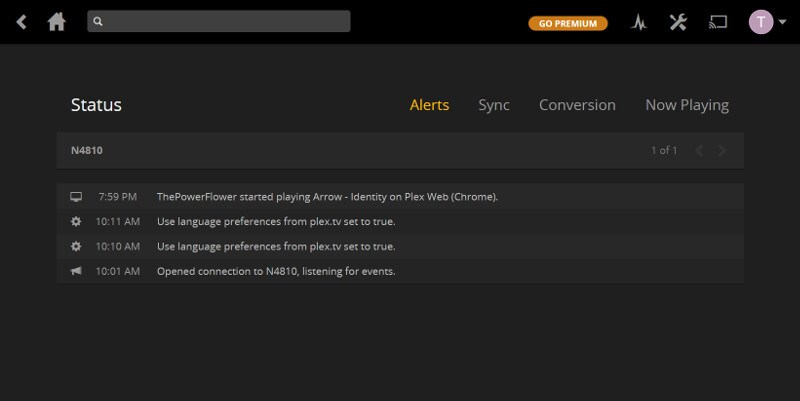Switch to the Conversion tab
This screenshot has height=401, width=800.
(577, 105)
